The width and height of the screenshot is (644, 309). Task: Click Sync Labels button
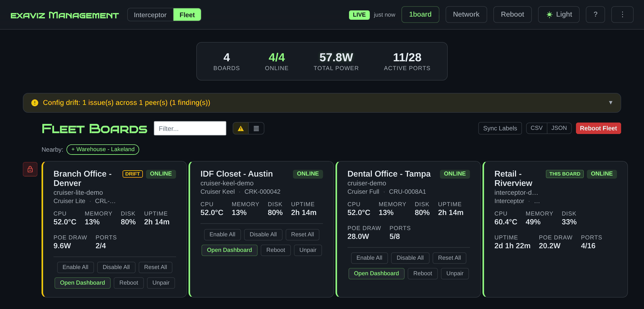(x=500, y=128)
